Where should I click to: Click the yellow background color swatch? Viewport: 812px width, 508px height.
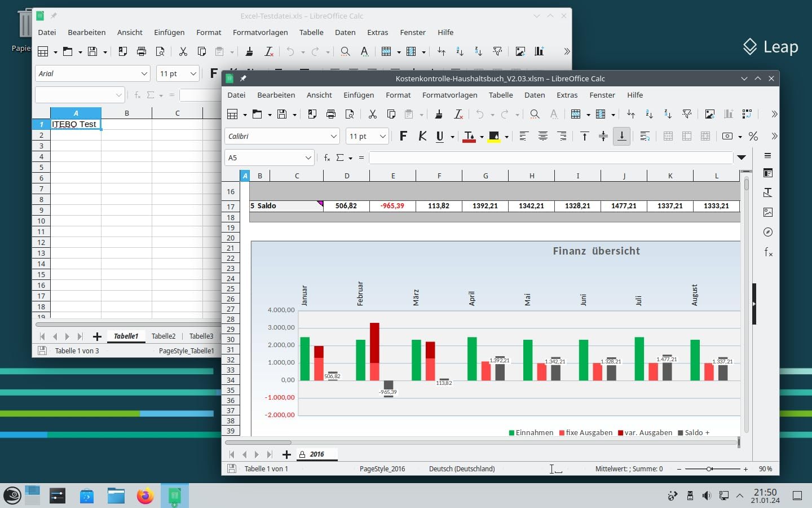pos(494,137)
